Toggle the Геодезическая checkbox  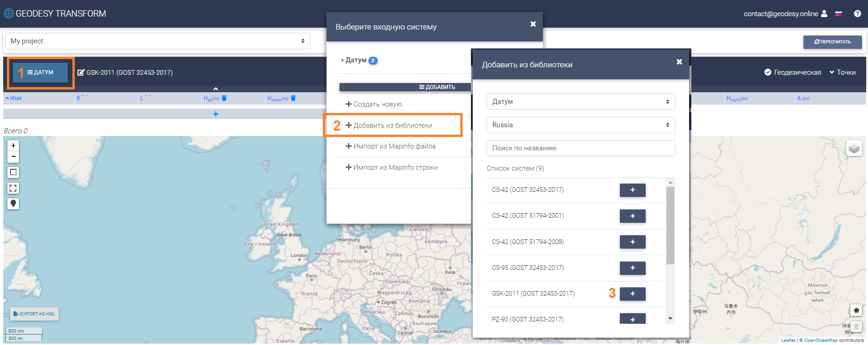pos(768,72)
